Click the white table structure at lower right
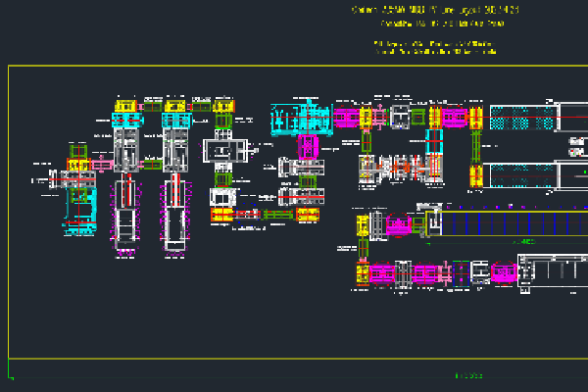Image resolution: width=588 pixels, height=392 pixels. coord(552,271)
